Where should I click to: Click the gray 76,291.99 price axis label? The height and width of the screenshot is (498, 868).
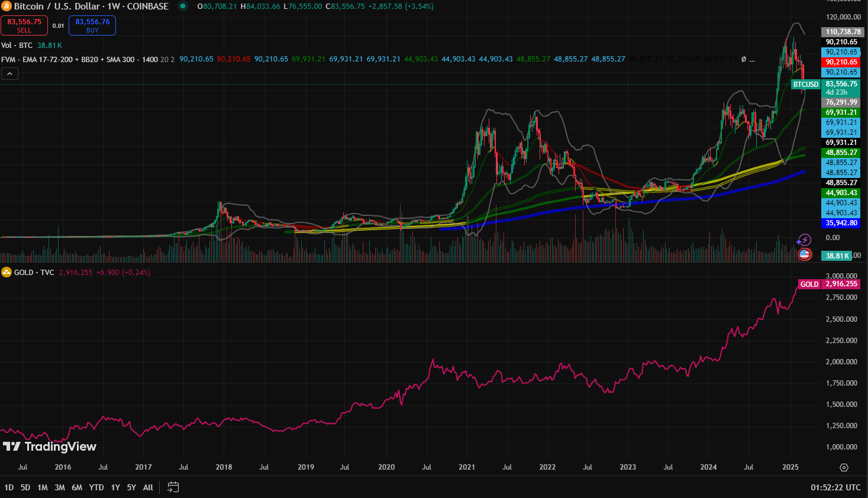pos(841,102)
